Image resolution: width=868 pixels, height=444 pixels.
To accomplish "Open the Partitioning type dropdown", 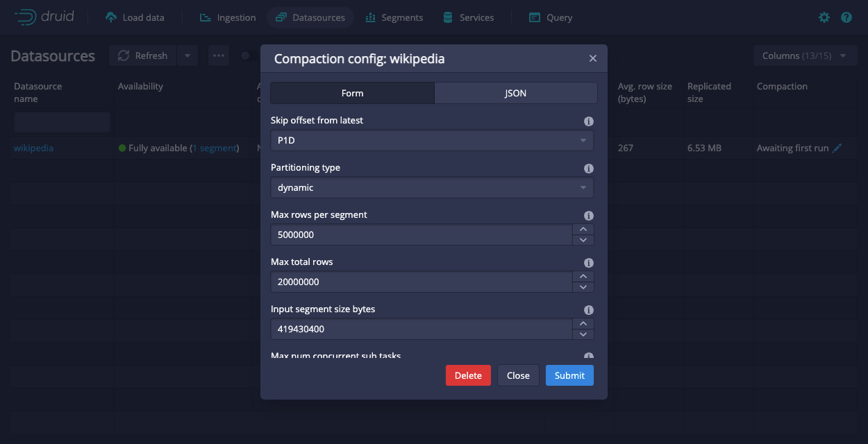I will [432, 187].
